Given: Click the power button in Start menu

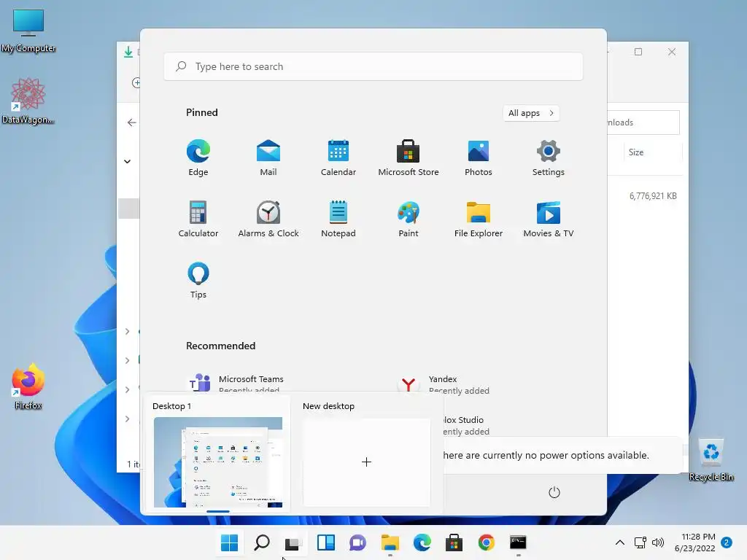Looking at the screenshot, I should pyautogui.click(x=554, y=492).
